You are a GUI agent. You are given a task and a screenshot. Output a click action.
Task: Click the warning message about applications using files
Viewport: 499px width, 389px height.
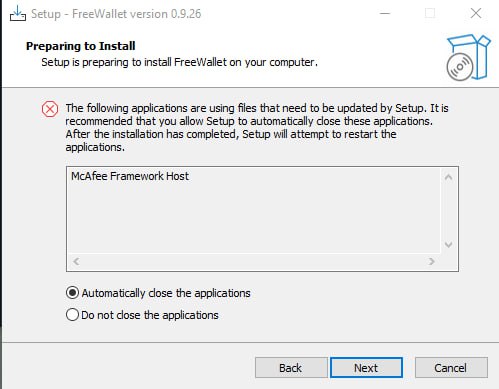pos(257,128)
